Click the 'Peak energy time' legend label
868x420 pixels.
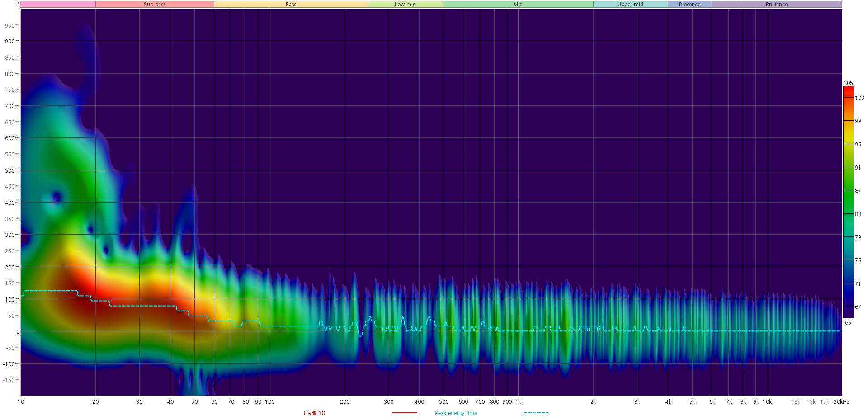[456, 413]
